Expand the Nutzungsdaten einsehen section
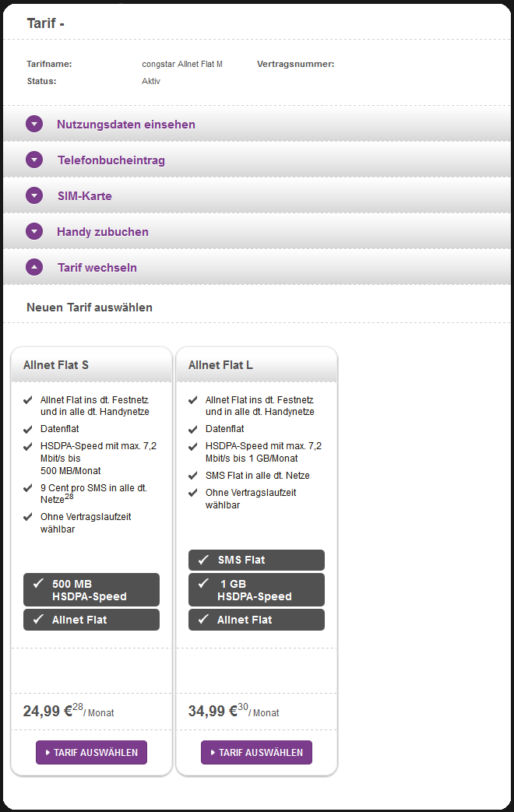The height and width of the screenshot is (812, 514). 125,125
